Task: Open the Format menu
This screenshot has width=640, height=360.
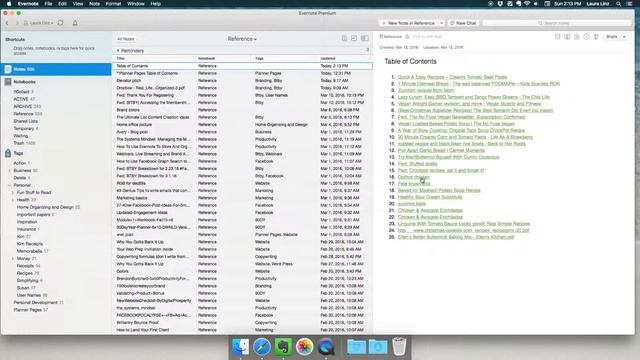Action: [113, 4]
